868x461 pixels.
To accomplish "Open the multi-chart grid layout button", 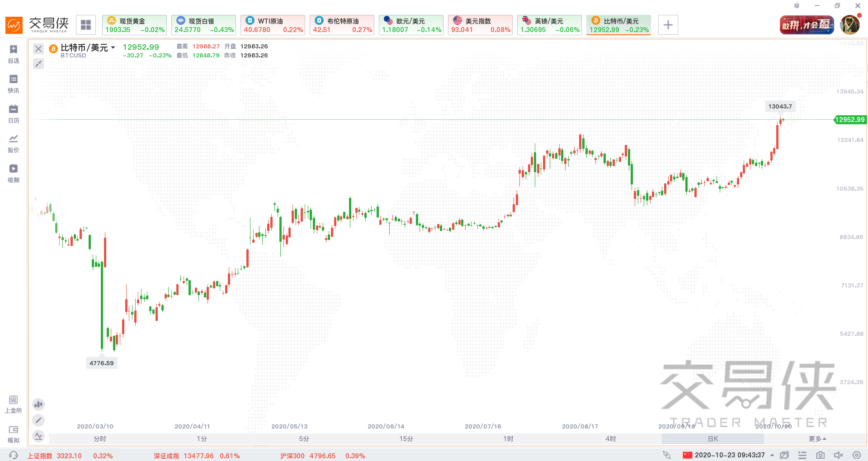I will tap(86, 25).
